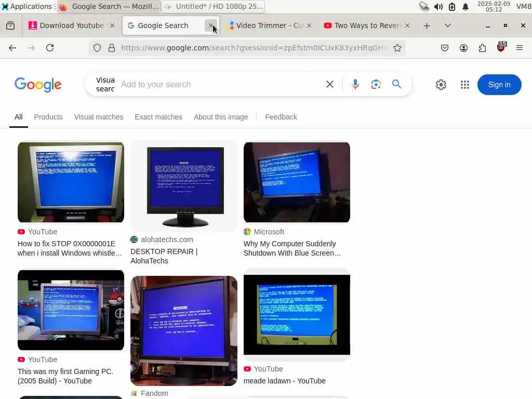Image resolution: width=532 pixels, height=399 pixels.
Task: Open the Firefox hamburger menu
Action: [519, 48]
